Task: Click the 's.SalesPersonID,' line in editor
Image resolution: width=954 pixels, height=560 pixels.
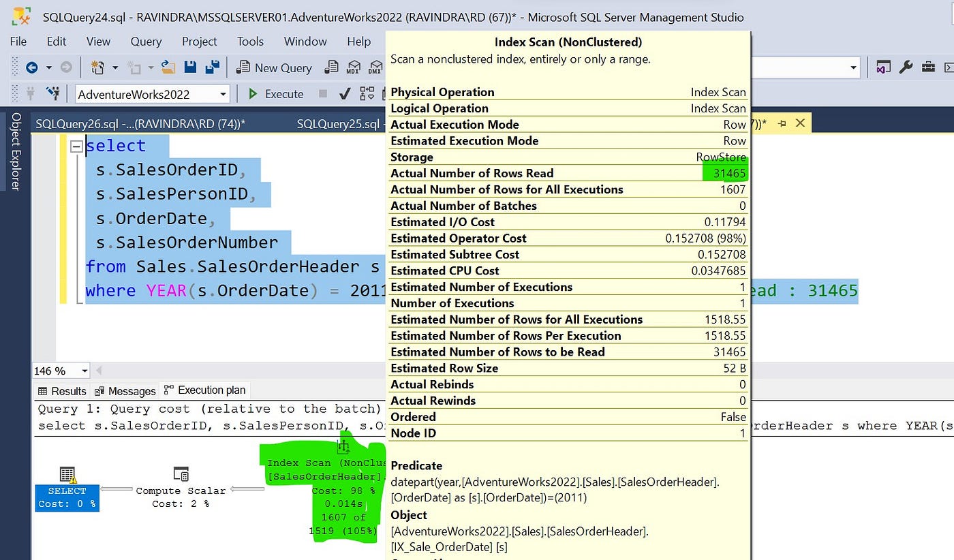Action: (x=176, y=194)
